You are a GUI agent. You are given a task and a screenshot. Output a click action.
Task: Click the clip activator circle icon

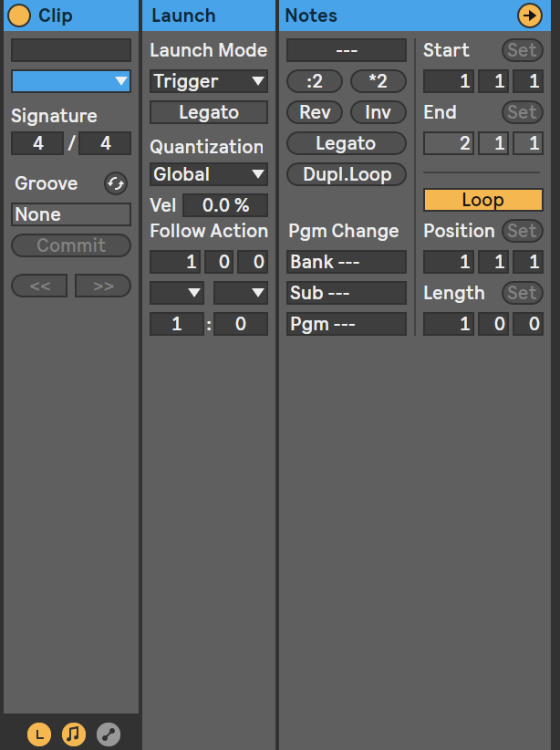coord(19,16)
